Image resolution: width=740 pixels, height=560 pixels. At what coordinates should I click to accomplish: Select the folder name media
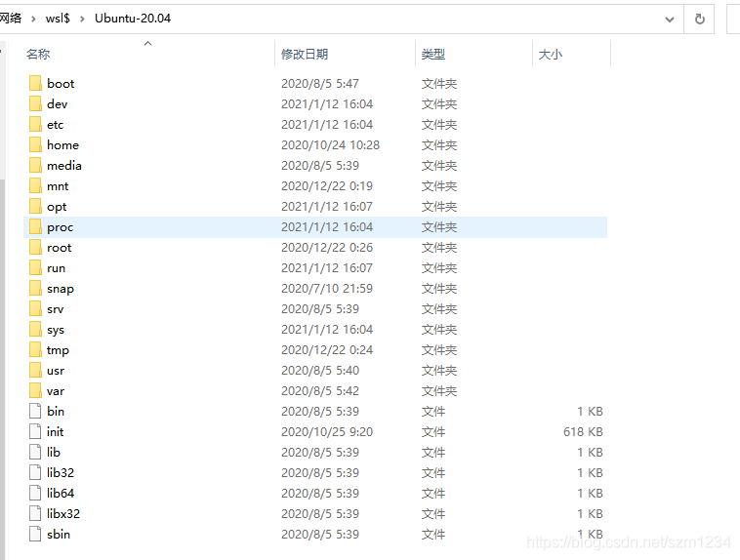64,166
